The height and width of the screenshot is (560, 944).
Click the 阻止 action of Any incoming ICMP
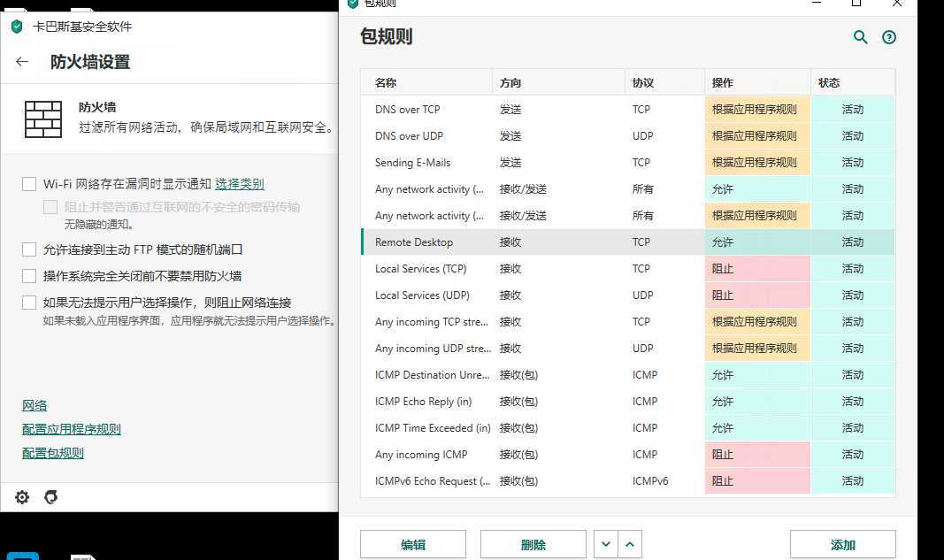(757, 454)
